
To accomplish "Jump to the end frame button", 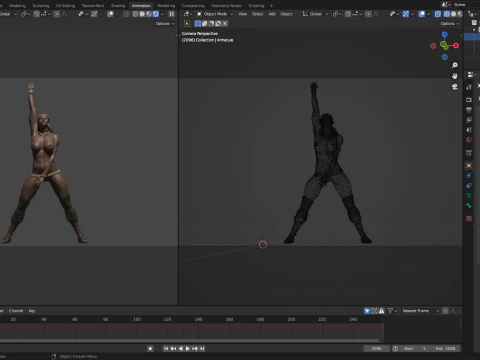I will click(202, 348).
